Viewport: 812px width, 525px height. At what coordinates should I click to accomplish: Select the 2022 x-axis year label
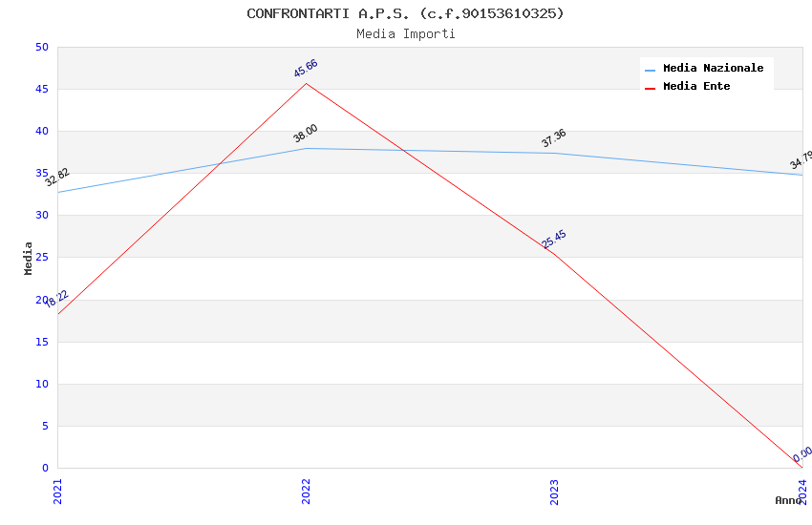pos(306,491)
